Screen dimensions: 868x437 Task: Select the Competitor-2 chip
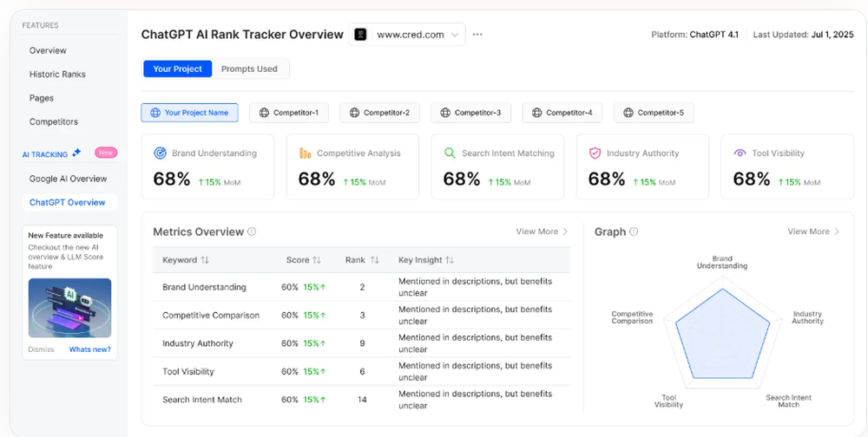click(380, 113)
